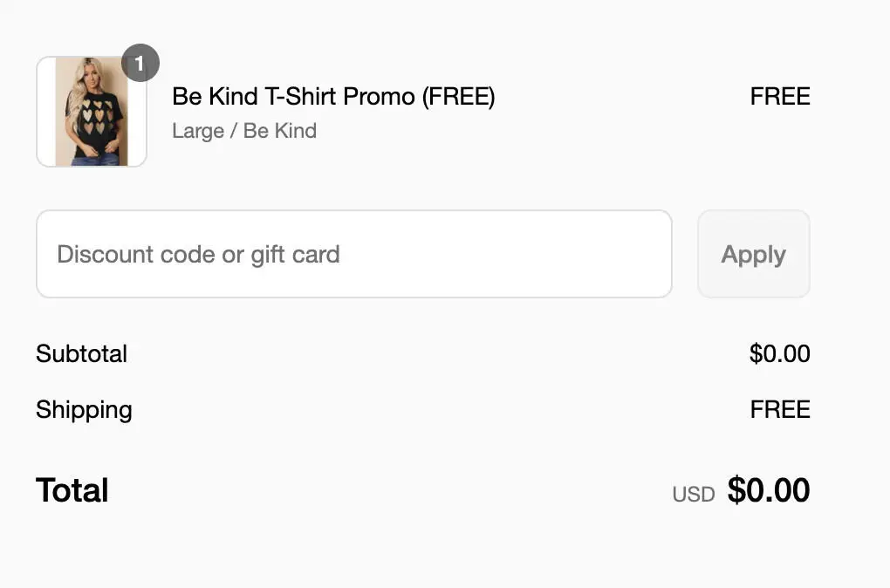Click the Be Kind T-Shirt product thumbnail
Screen dimensions: 890x588
[x=92, y=111]
